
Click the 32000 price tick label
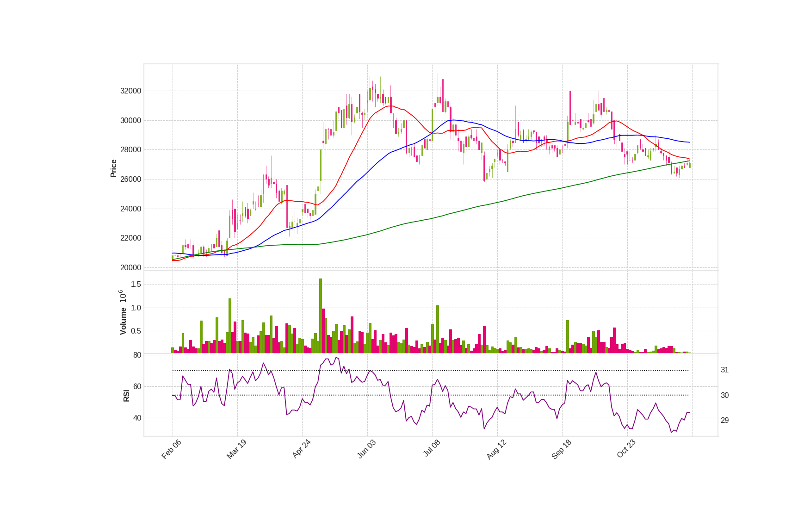pyautogui.click(x=130, y=91)
